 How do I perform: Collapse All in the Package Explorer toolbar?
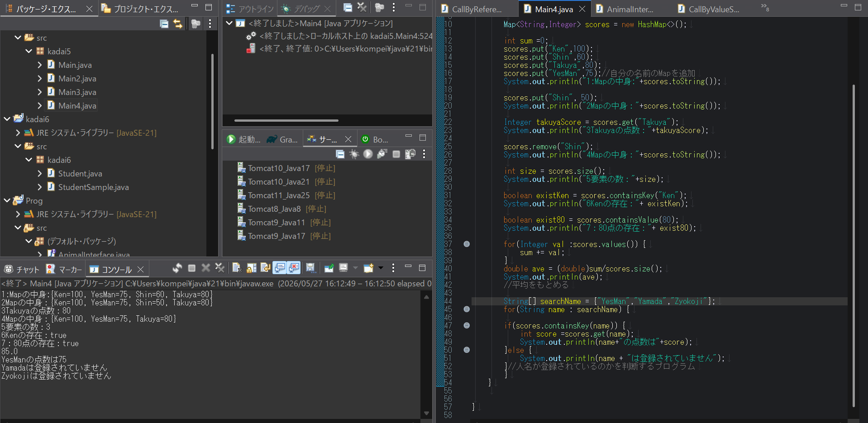pos(164,24)
